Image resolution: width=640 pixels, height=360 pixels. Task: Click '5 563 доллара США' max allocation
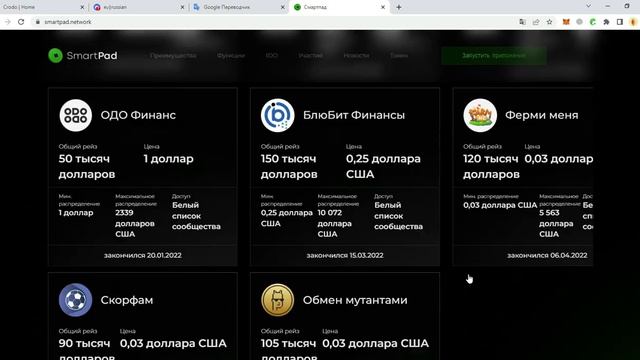556,224
